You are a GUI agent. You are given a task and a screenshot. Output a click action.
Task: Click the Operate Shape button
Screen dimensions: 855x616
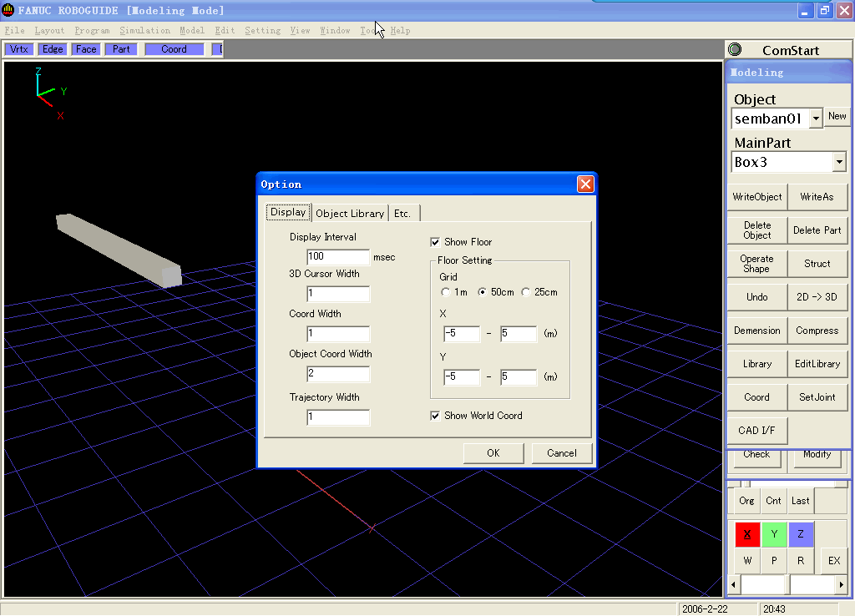[x=756, y=264]
